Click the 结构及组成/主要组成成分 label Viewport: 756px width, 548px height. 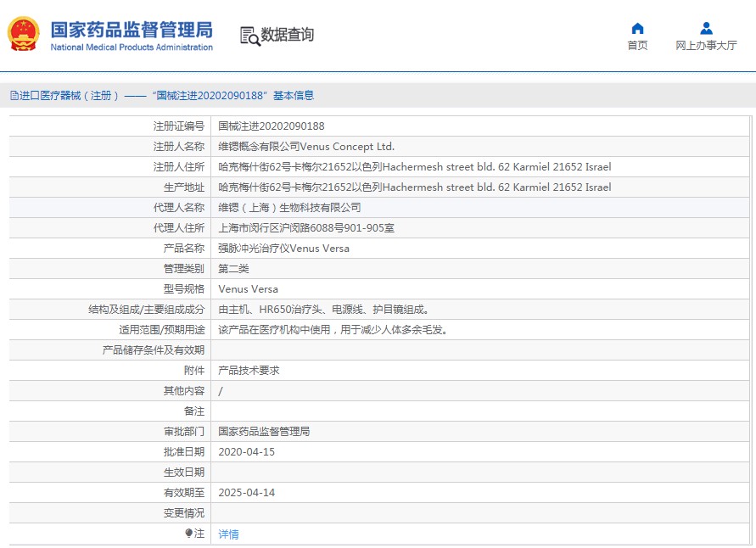pos(147,310)
